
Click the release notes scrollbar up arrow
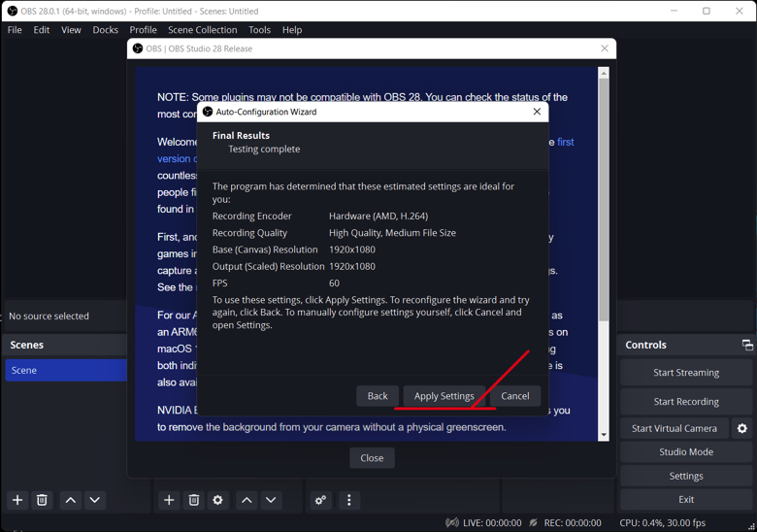pos(604,73)
